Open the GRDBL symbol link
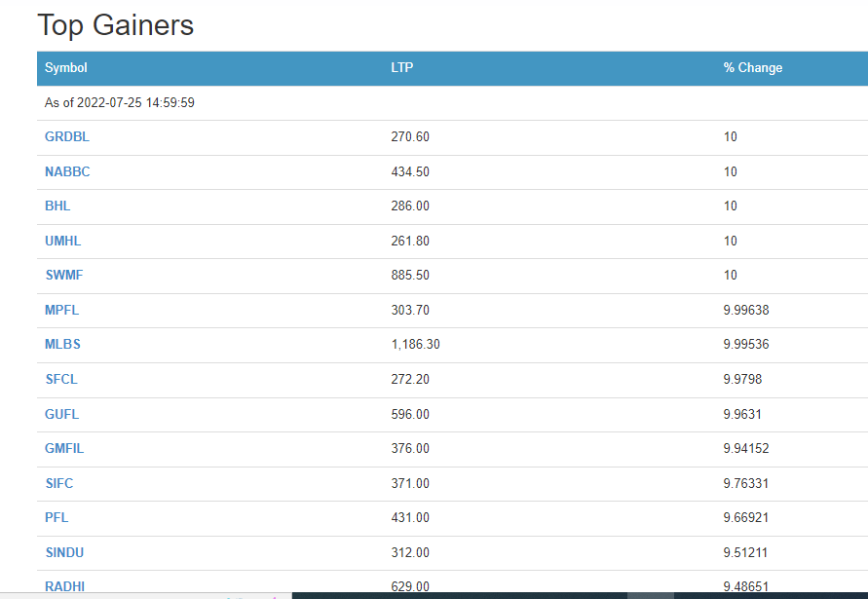 tap(67, 137)
